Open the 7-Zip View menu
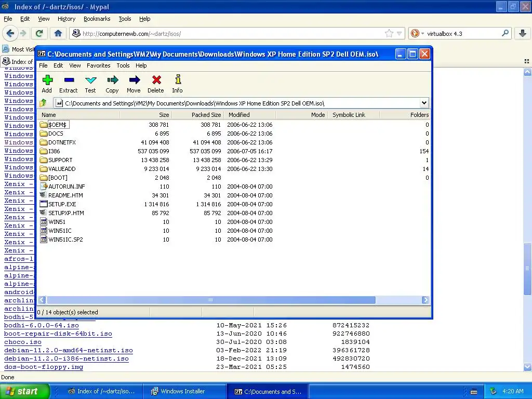Screen dimensions: 532x399 tap(75, 65)
